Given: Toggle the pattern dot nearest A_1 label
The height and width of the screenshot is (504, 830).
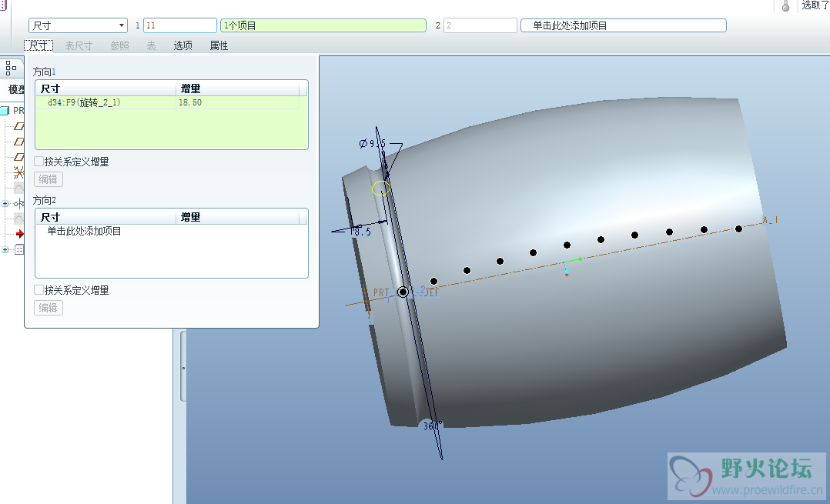Looking at the screenshot, I should click(738, 229).
